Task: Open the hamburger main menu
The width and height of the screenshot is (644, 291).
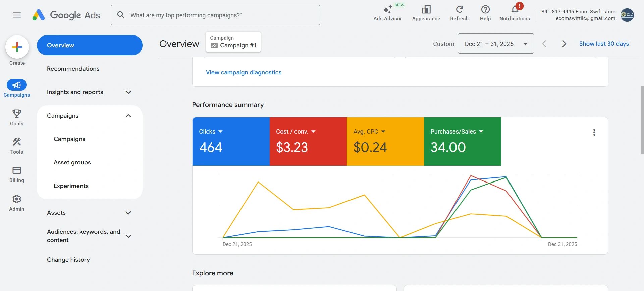Action: click(x=17, y=15)
